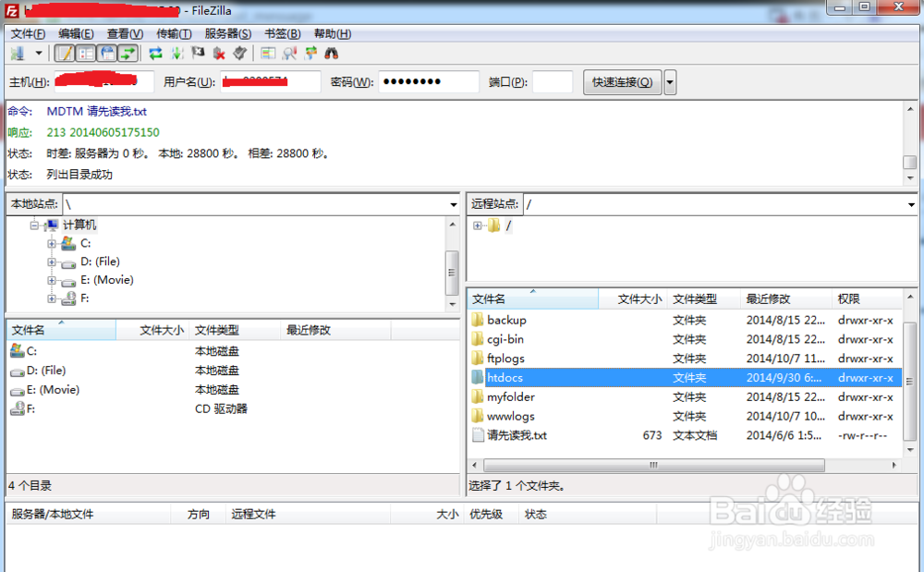The image size is (924, 572).
Task: Click the local tree vertical scrollbar thumb
Action: [x=452, y=273]
